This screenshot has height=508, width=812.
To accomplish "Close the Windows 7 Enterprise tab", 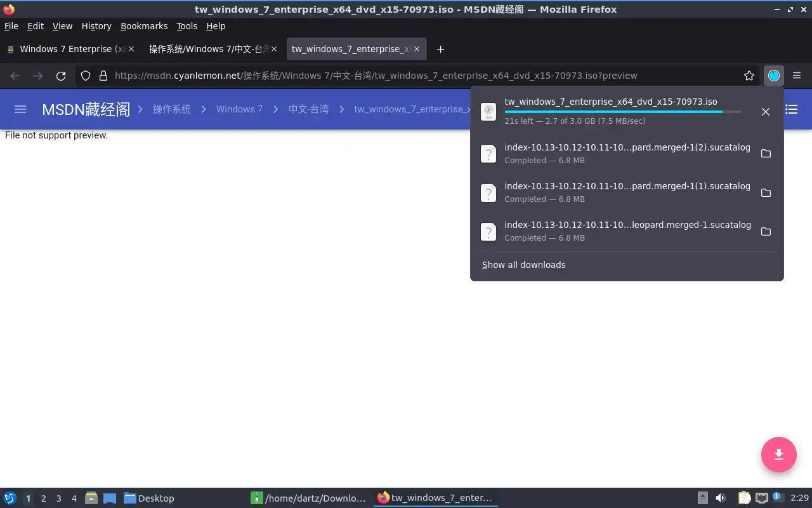I will [x=131, y=49].
